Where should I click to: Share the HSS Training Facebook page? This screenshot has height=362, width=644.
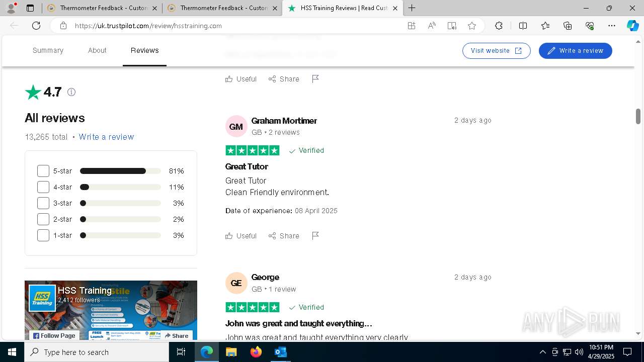[177, 335]
